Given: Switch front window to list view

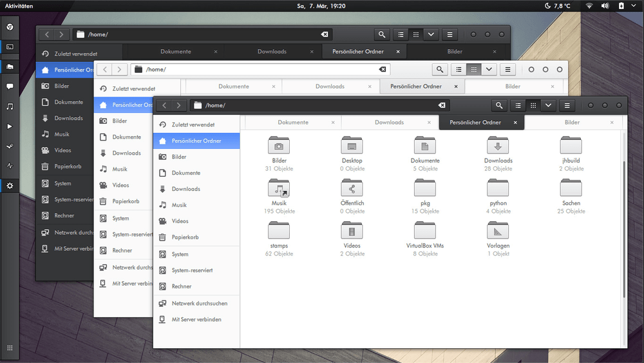Looking at the screenshot, I should pos(518,105).
